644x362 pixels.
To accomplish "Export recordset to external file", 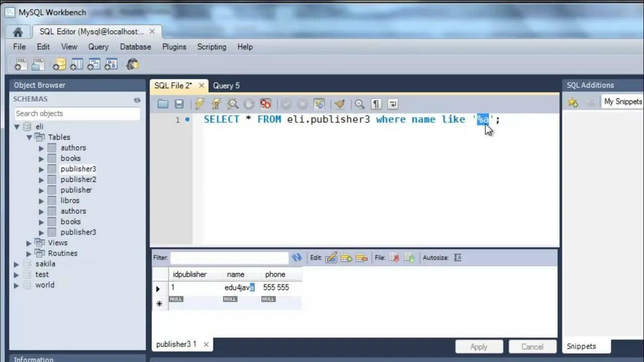I will click(x=394, y=257).
